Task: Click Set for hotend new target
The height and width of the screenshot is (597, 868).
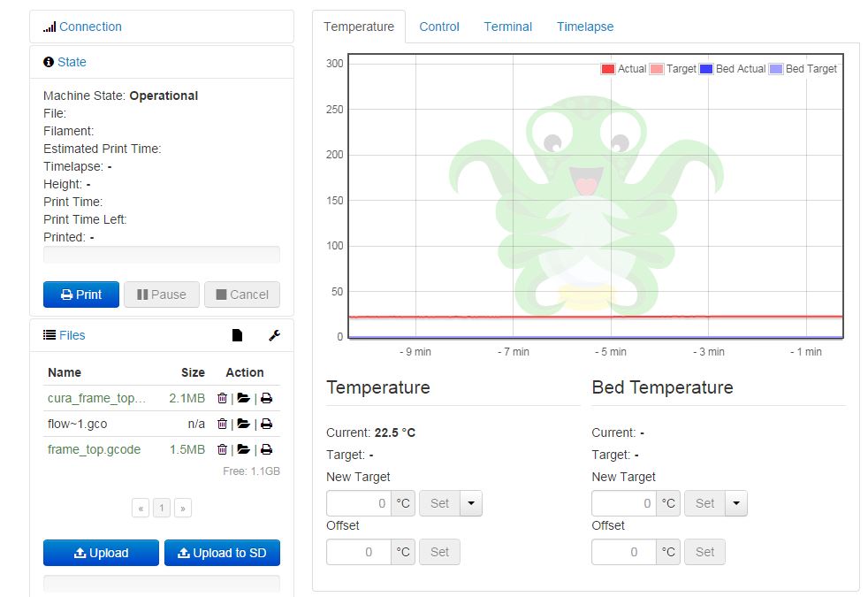Action: tap(439, 503)
